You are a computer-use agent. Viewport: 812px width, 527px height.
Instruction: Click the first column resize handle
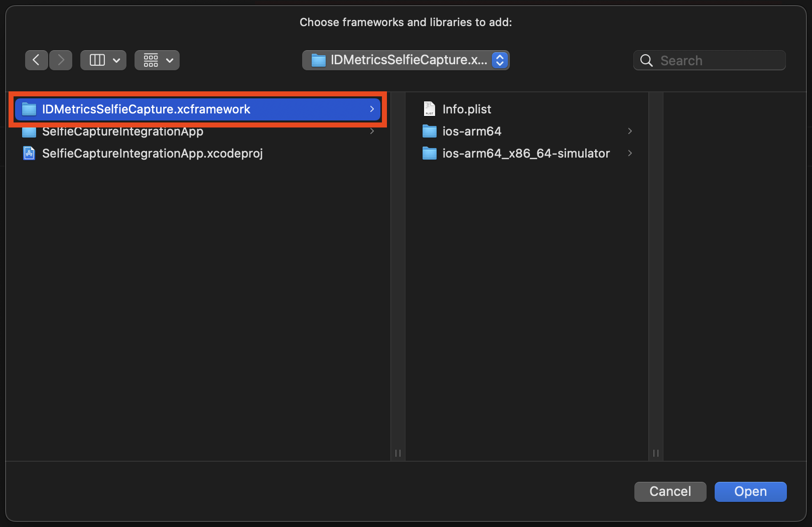[398, 453]
